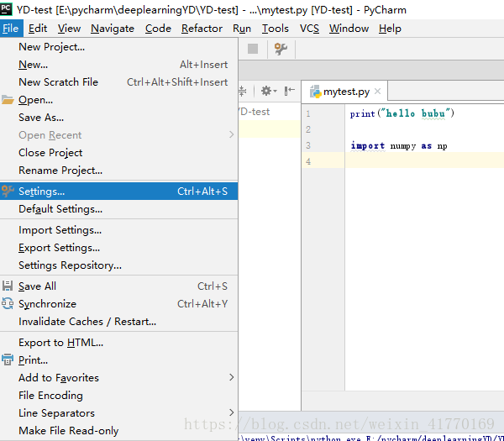Click the folder icon beside Open...
Screen dimensions: 504x441
[8, 100]
